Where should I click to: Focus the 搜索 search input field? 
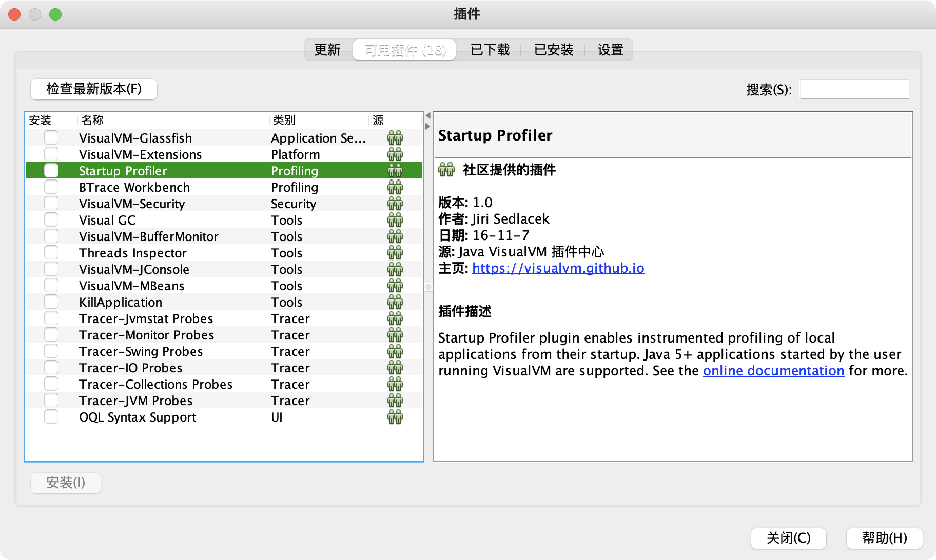tap(854, 89)
